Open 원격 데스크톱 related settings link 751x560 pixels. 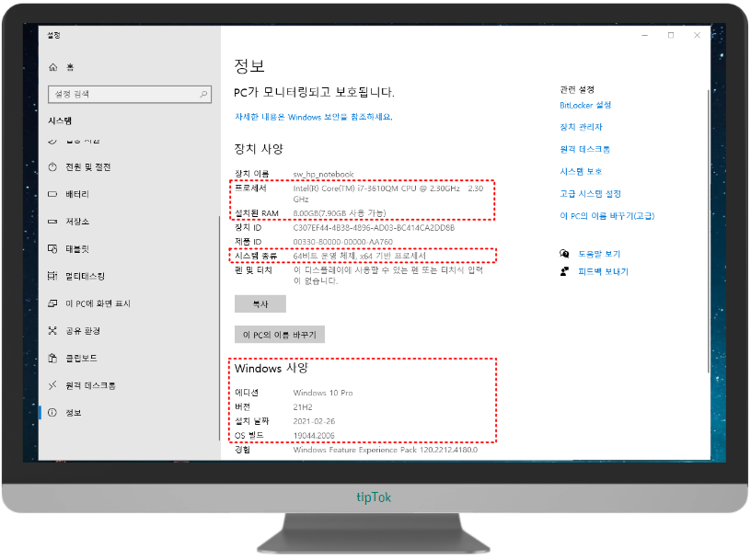[x=584, y=149]
